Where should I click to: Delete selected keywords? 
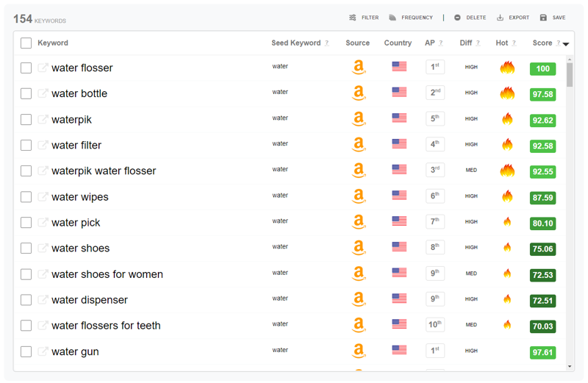coord(470,18)
